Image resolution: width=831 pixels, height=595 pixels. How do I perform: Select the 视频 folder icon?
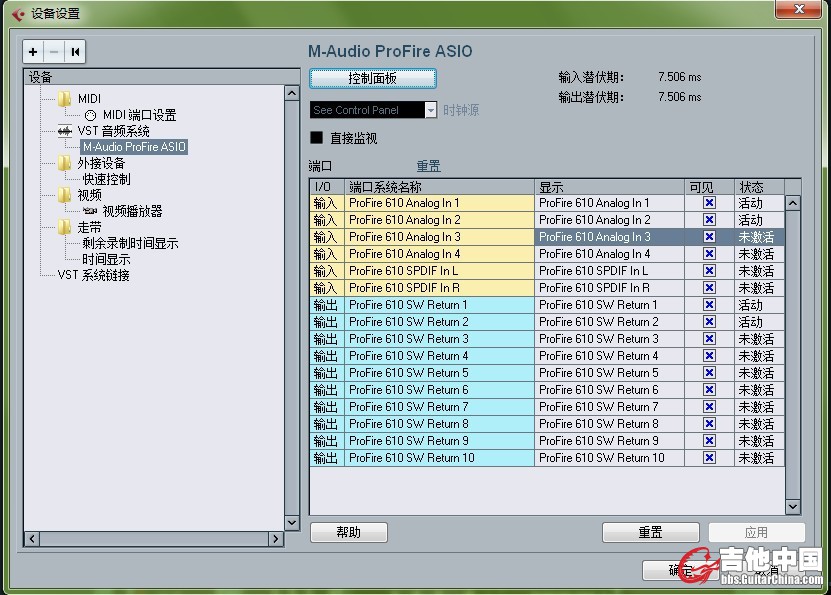65,195
